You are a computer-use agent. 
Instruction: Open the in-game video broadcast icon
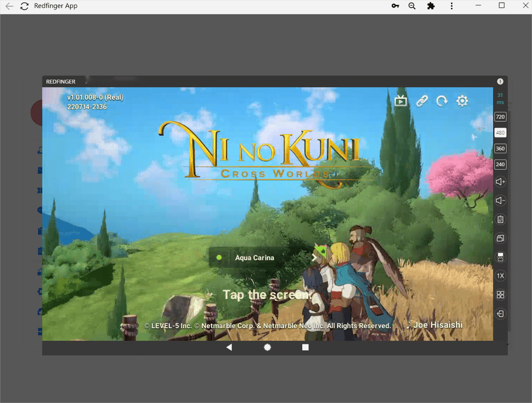point(401,101)
